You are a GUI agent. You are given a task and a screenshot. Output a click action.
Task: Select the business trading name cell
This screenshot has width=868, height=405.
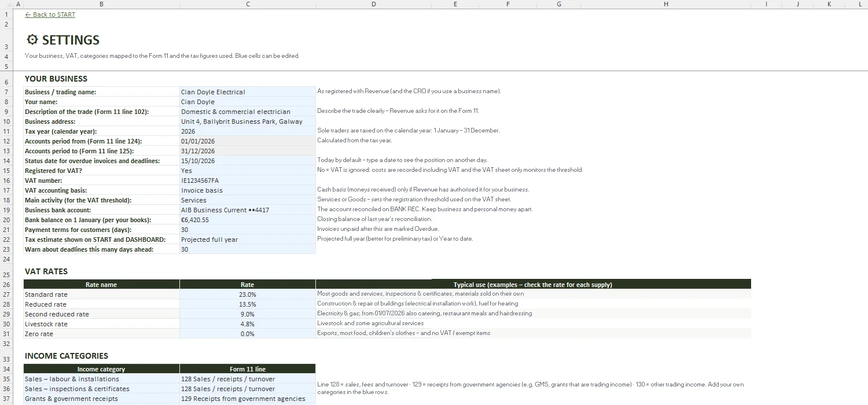point(248,92)
